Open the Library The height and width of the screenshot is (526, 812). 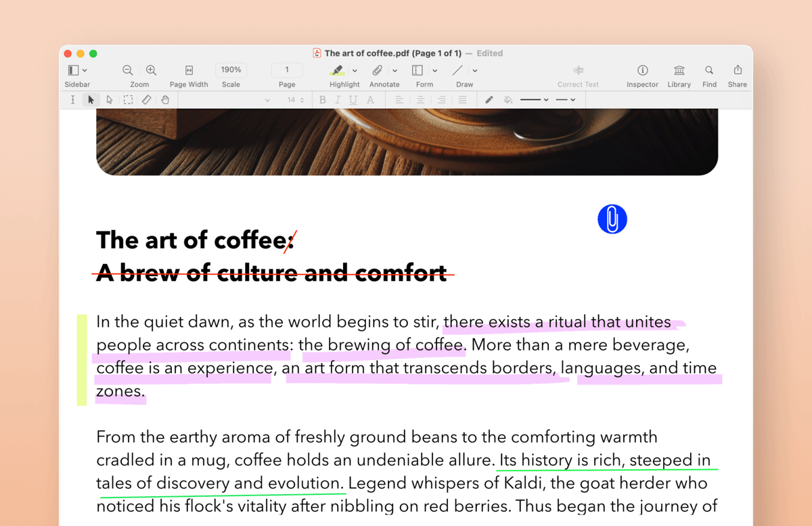tap(679, 74)
